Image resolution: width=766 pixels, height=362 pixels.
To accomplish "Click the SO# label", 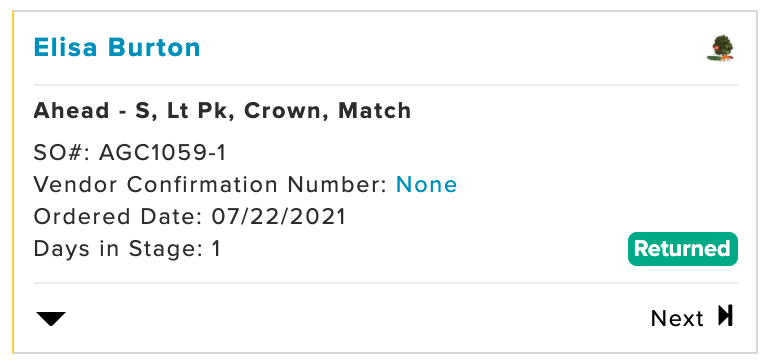I will pyautogui.click(x=62, y=153).
